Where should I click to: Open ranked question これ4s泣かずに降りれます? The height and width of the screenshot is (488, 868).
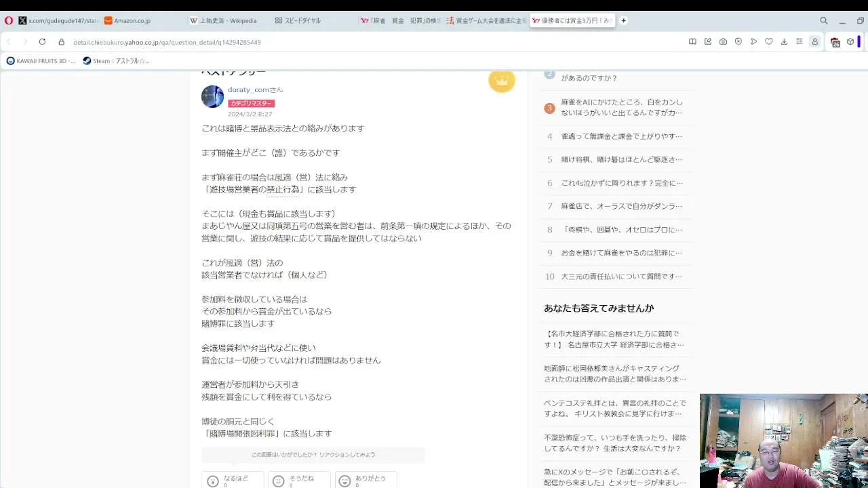(622, 183)
